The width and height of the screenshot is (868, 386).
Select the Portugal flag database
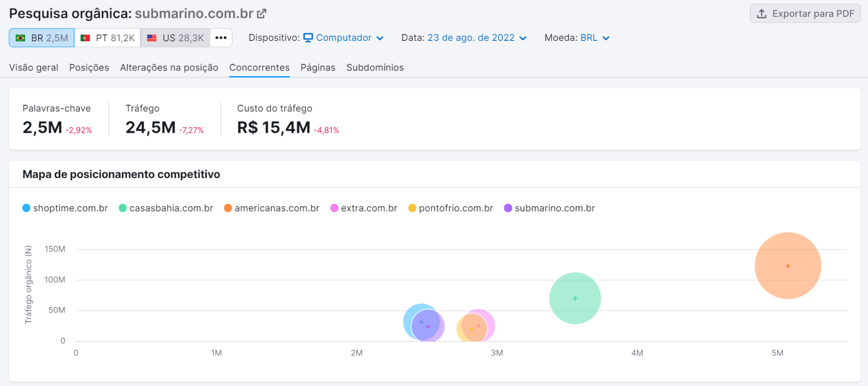(86, 38)
